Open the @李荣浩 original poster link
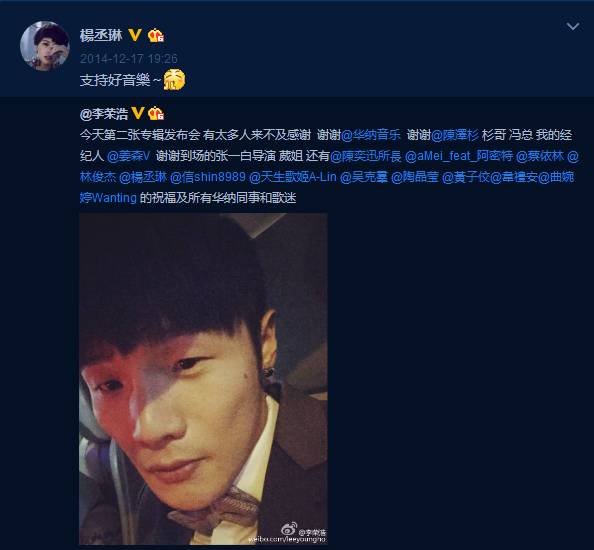Viewport: 594px width, 550px height. pos(104,114)
